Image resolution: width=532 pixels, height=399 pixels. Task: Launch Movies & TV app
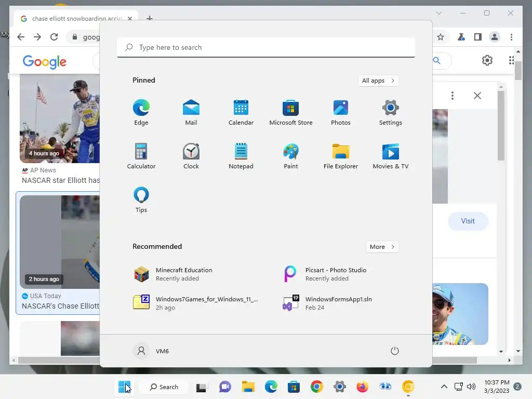(x=391, y=156)
